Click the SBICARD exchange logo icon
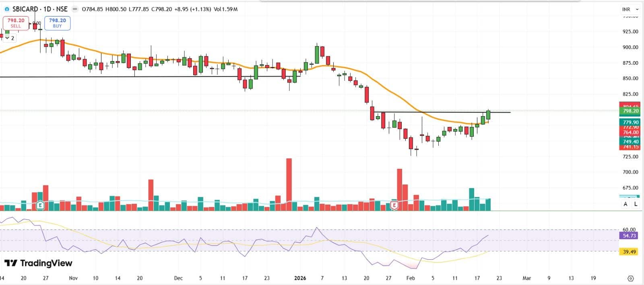 (x=7, y=9)
